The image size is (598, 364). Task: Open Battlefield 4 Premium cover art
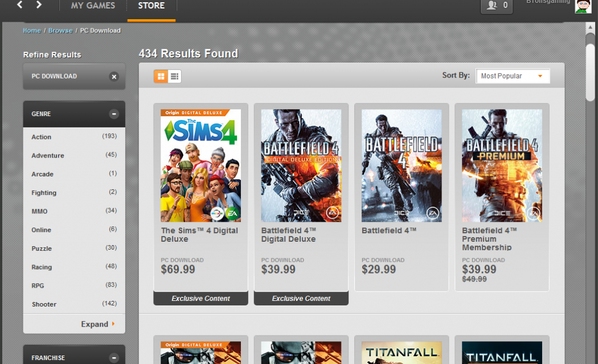pos(502,166)
